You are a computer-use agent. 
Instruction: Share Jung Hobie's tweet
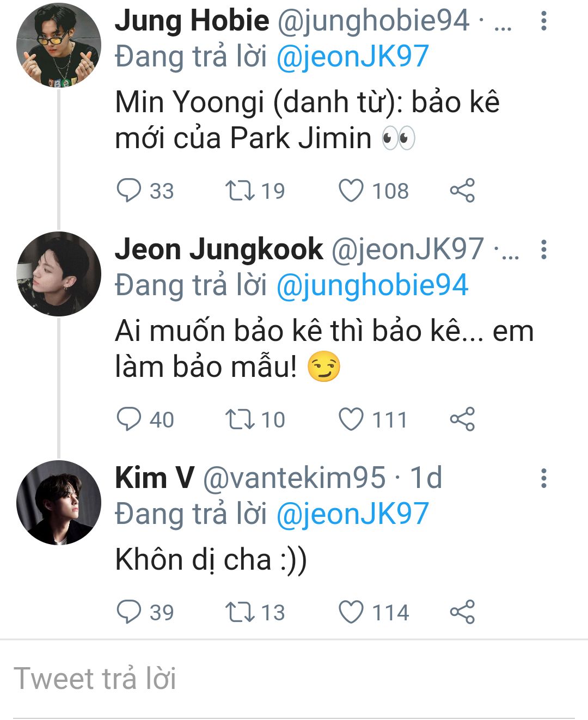(x=462, y=191)
